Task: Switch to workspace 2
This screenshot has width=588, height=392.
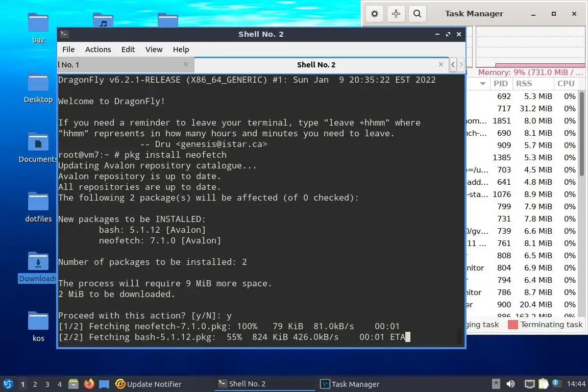Action: [35, 384]
